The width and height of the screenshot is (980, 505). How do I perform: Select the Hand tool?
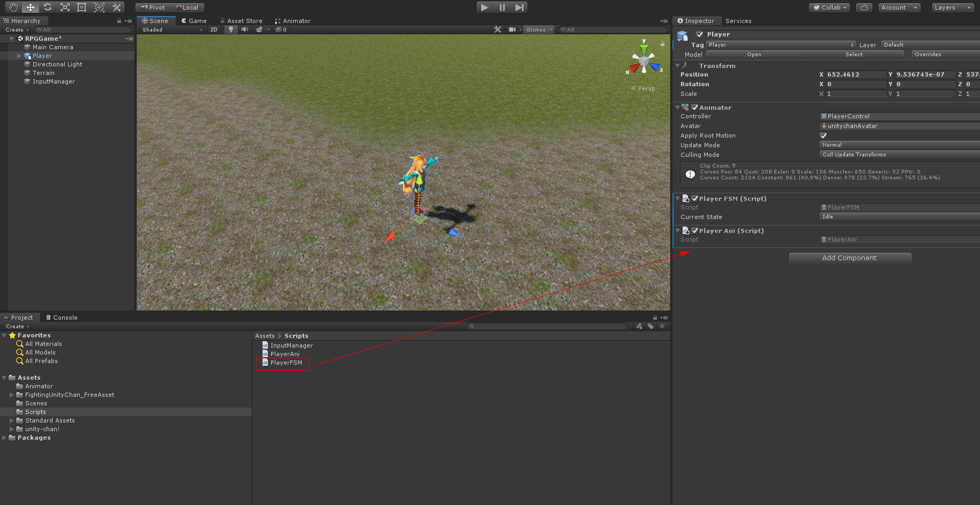click(x=13, y=7)
